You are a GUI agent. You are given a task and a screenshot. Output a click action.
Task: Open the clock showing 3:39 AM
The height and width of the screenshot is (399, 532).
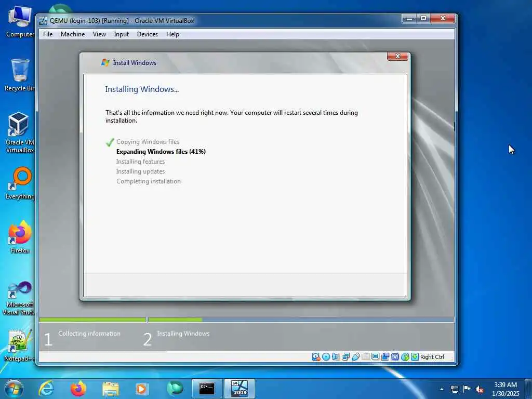tap(506, 389)
